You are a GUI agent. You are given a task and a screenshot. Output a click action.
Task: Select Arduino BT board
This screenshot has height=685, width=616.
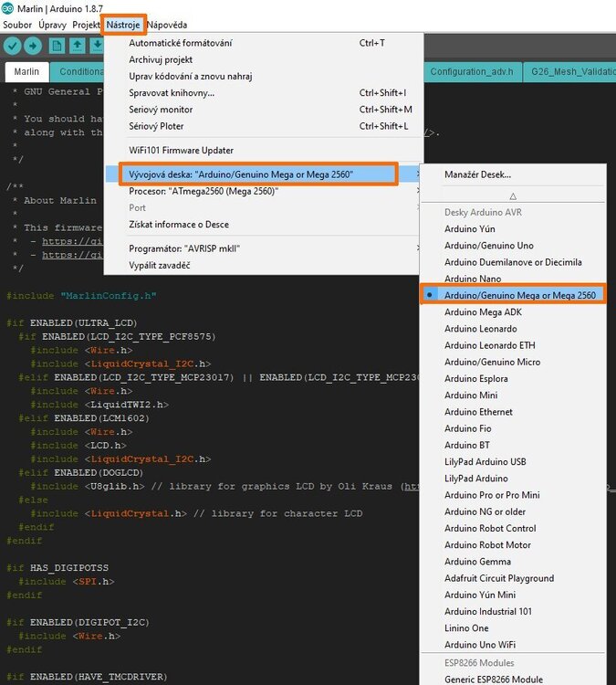tap(513, 445)
